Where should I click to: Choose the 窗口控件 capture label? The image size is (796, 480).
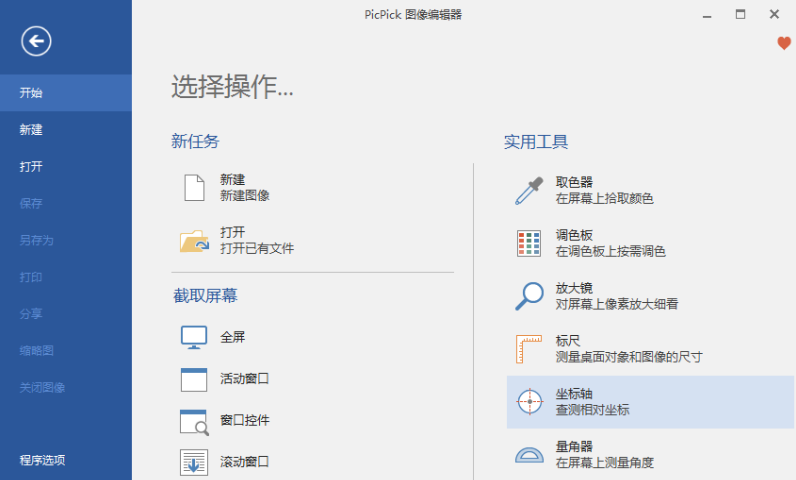coord(245,421)
